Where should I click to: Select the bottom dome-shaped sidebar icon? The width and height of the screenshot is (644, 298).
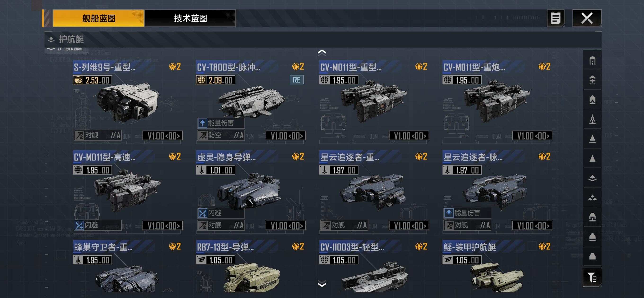[x=592, y=256]
